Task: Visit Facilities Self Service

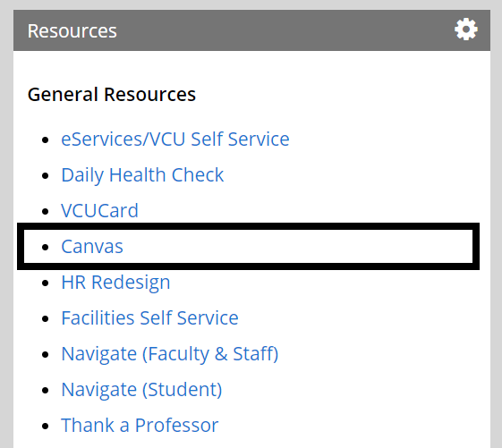Action: click(x=149, y=318)
